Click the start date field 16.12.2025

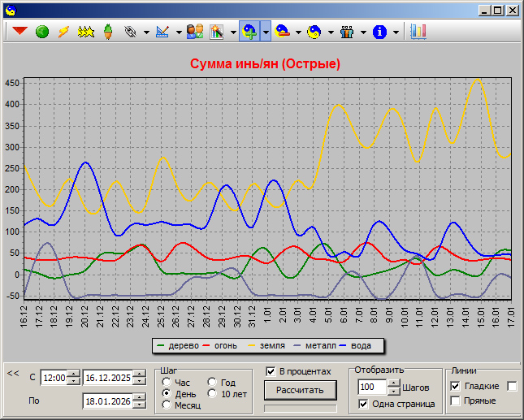tap(110, 378)
